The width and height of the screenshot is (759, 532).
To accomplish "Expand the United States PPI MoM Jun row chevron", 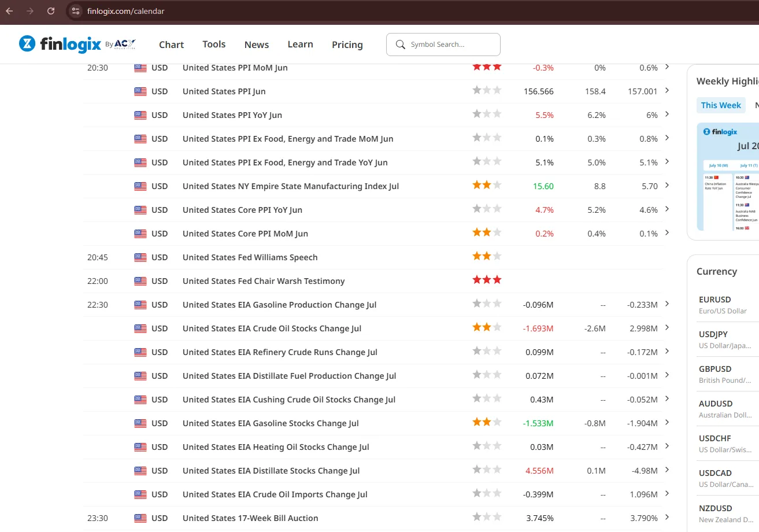I will click(667, 66).
